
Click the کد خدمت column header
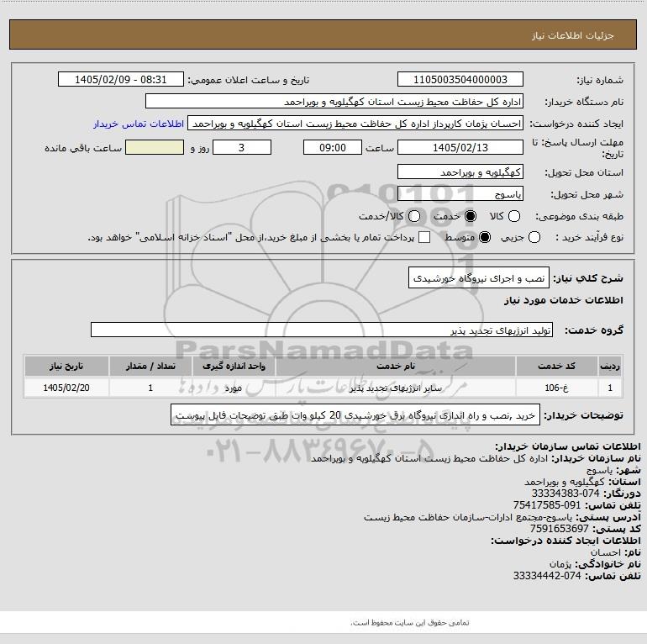pos(556,367)
